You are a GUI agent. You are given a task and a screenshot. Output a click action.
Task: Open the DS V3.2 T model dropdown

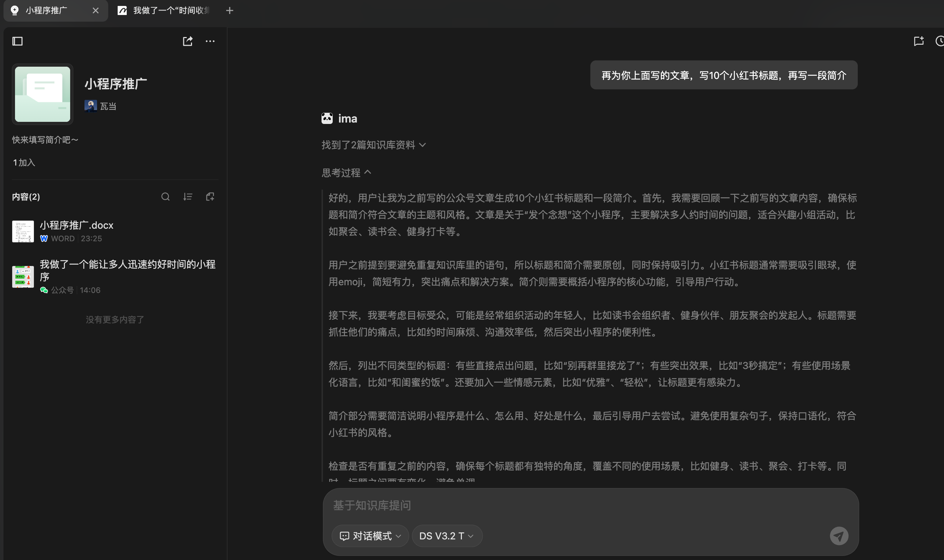click(447, 536)
